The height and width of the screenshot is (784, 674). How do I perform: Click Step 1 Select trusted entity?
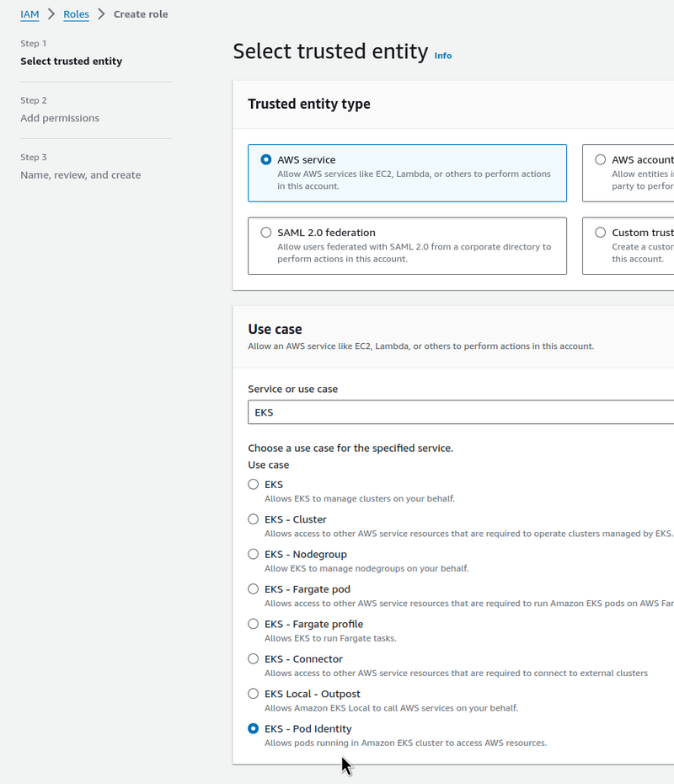pyautogui.click(x=71, y=62)
